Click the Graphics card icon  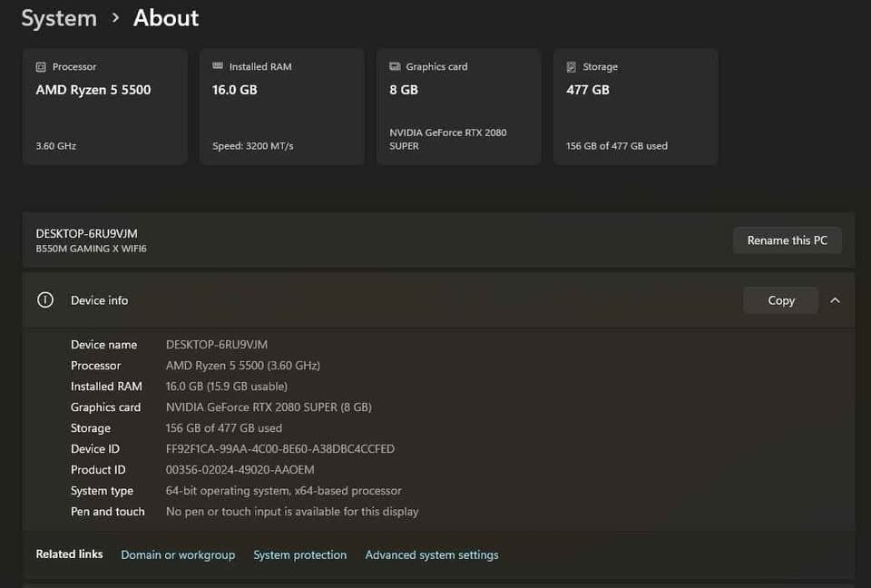pos(395,66)
